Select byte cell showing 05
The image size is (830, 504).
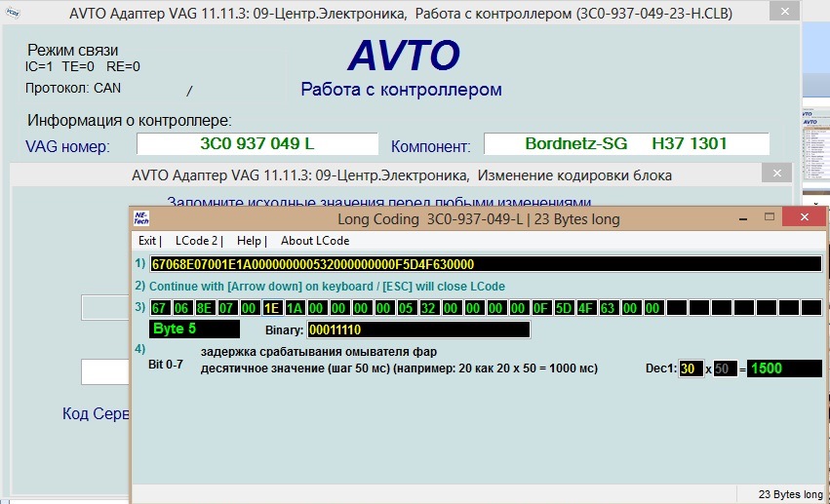tap(407, 308)
